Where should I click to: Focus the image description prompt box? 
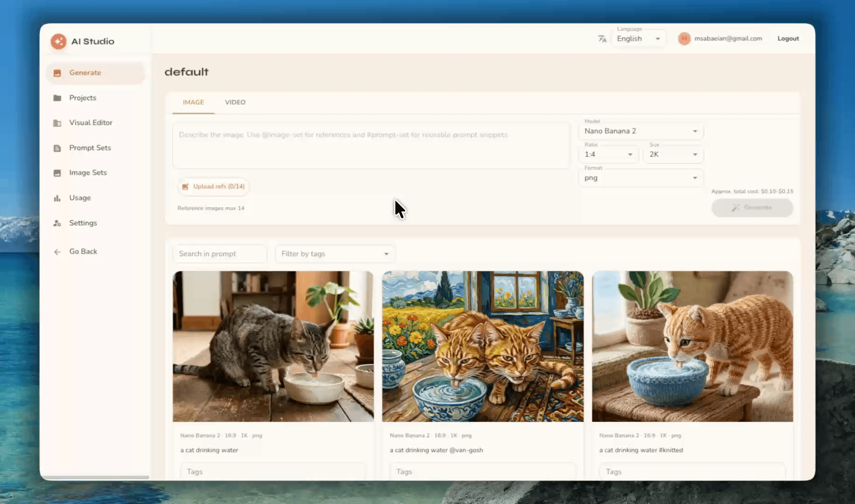click(x=371, y=146)
